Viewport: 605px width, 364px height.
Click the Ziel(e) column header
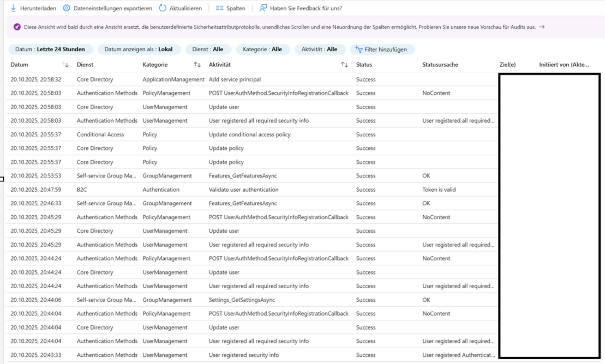(x=507, y=65)
